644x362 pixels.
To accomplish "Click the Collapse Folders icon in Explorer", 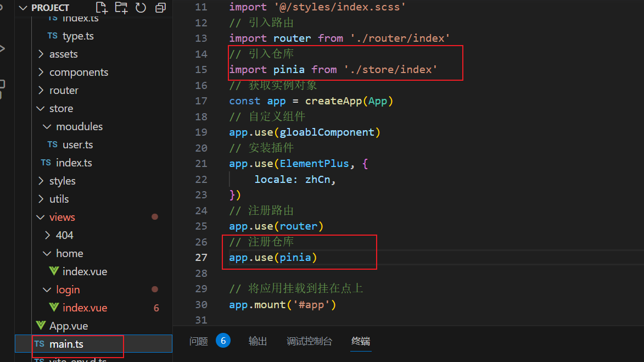I will [160, 8].
